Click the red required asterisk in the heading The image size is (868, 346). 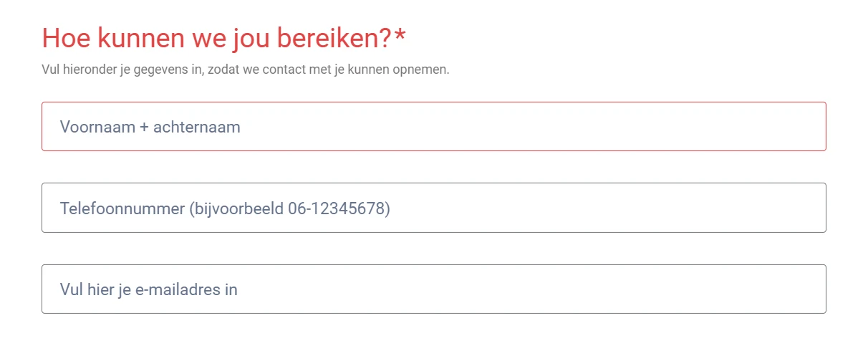[400, 37]
